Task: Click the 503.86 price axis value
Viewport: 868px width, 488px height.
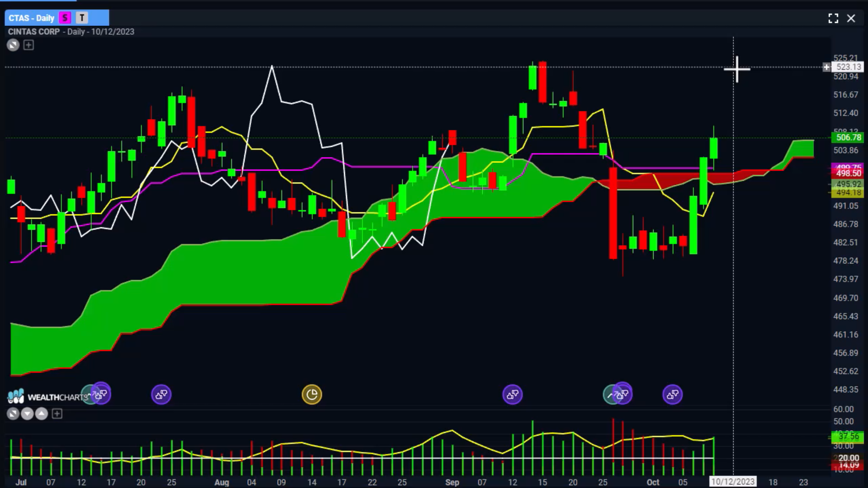Action: 846,150
